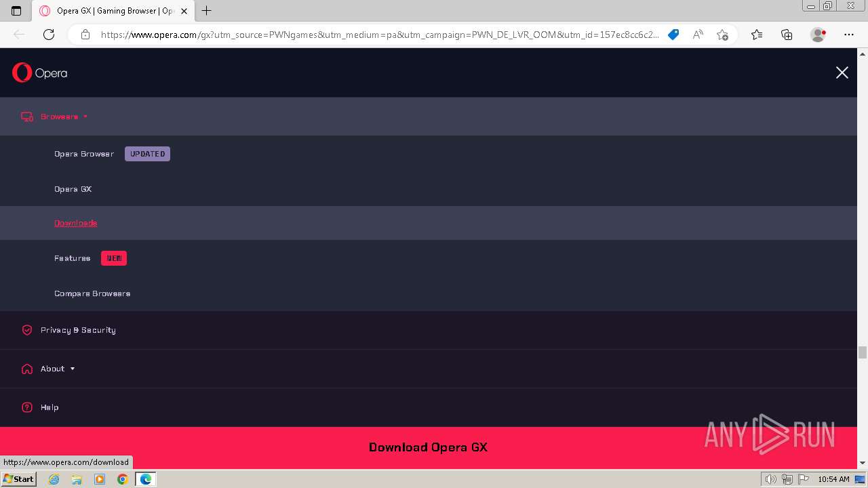
Task: Click the 10:54 AM system clock
Action: pos(833,479)
